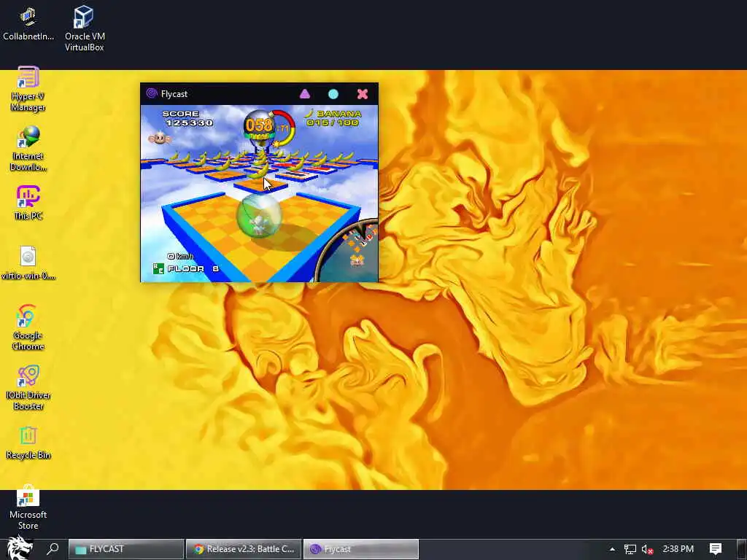This screenshot has width=747, height=560.
Task: Open the taskbar search magnifier
Action: (x=53, y=548)
